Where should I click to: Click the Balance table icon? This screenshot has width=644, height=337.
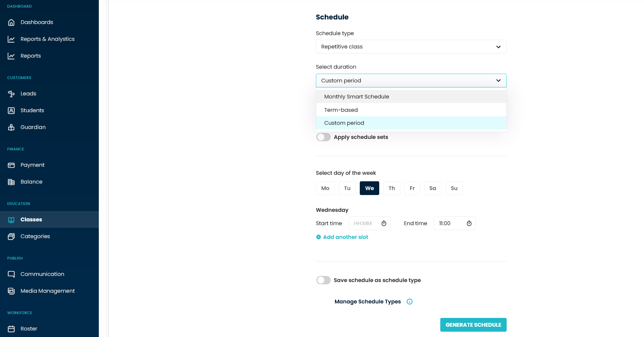11,182
